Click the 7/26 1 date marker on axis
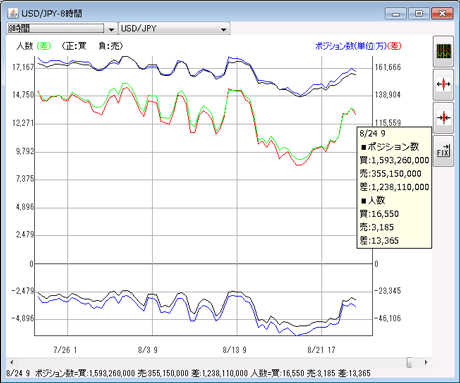This screenshot has height=383, width=460. (x=65, y=350)
